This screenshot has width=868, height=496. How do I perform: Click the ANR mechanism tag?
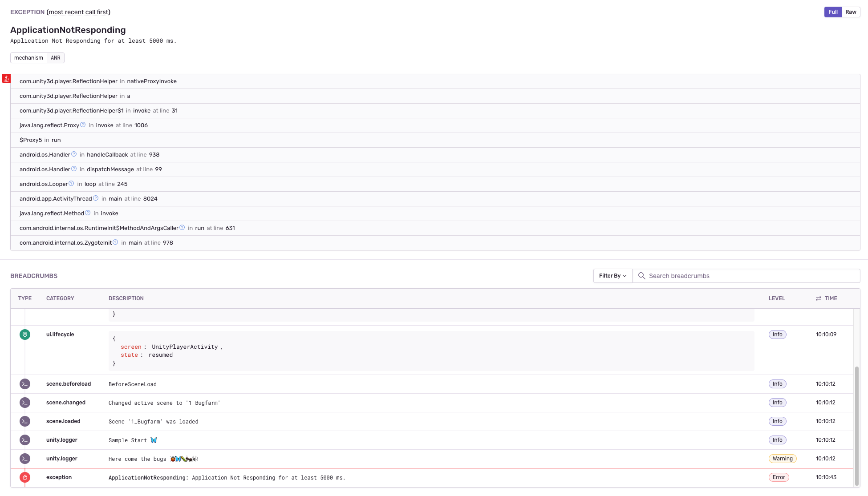tap(56, 58)
